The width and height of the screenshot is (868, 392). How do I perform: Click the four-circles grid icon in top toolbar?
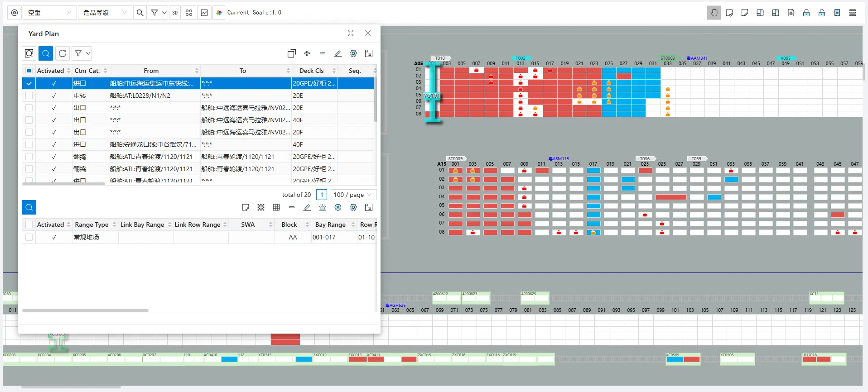[189, 13]
